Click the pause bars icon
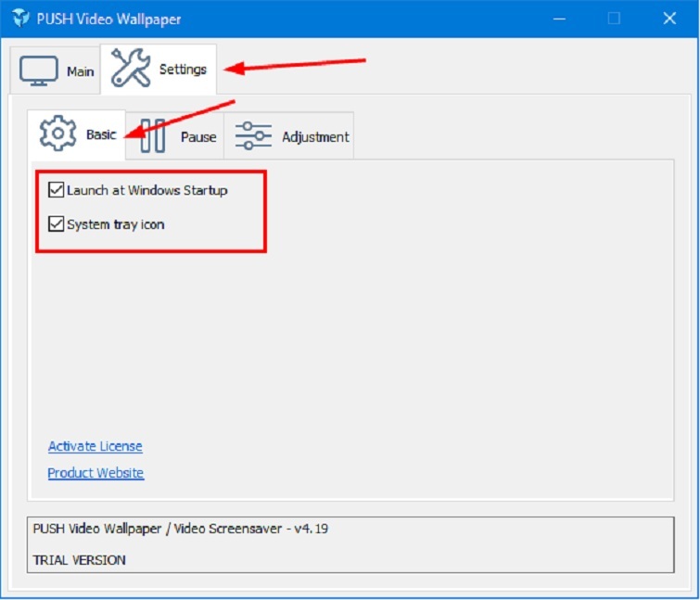The width and height of the screenshot is (700, 600). point(153,136)
